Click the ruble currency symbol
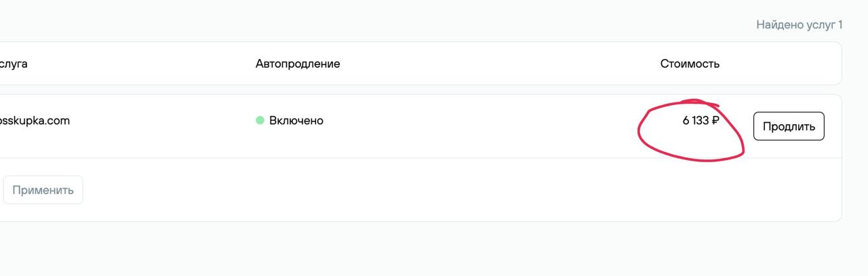This screenshot has width=868, height=276. click(x=715, y=121)
